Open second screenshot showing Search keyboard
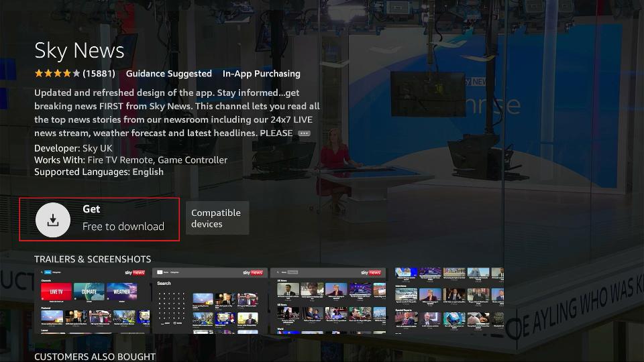Image resolution: width=644 pixels, height=362 pixels. tap(210, 301)
